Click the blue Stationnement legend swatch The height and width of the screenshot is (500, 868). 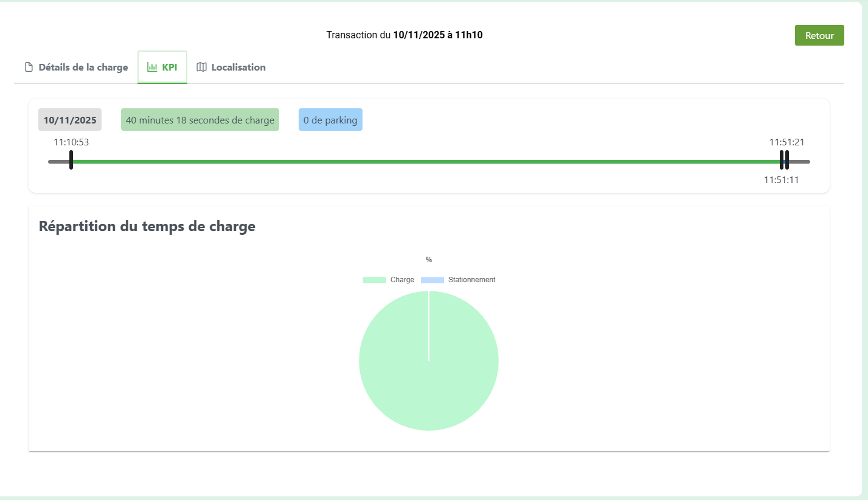click(432, 280)
